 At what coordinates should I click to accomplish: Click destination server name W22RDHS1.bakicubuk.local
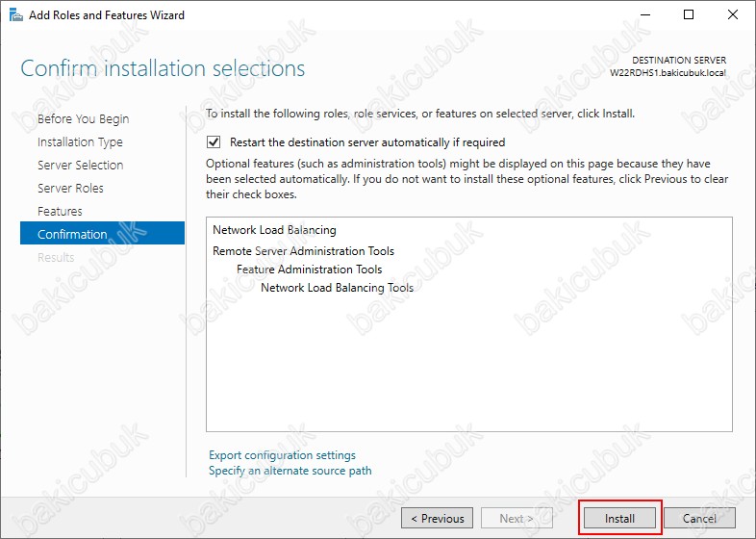[668, 73]
